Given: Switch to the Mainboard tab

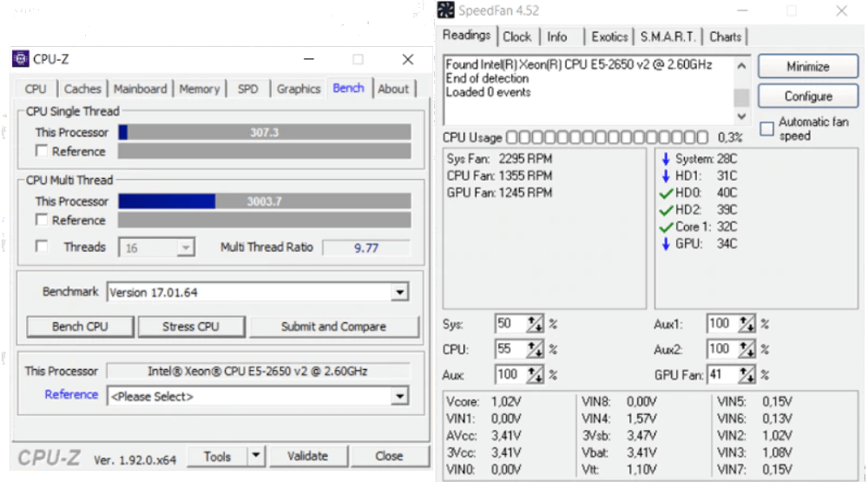Looking at the screenshot, I should 140,89.
